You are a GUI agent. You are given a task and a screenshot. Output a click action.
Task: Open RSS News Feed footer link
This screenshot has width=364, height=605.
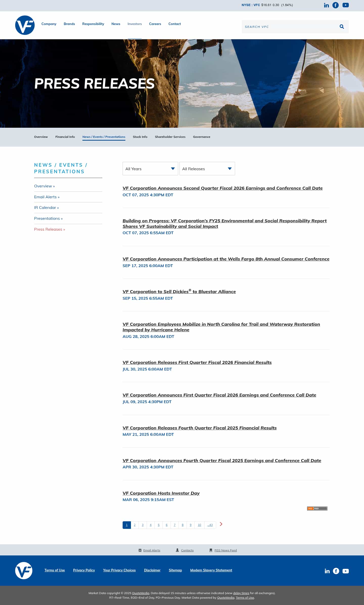tap(226, 550)
